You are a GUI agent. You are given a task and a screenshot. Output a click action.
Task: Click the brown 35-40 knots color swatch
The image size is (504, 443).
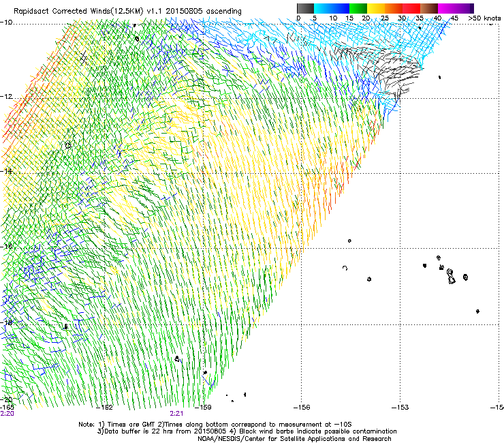(429, 8)
